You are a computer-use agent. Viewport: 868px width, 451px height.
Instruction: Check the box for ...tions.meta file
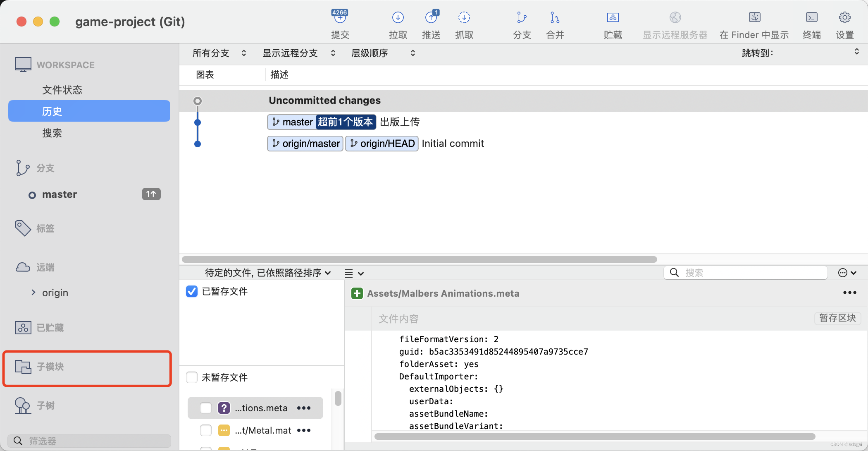click(206, 408)
